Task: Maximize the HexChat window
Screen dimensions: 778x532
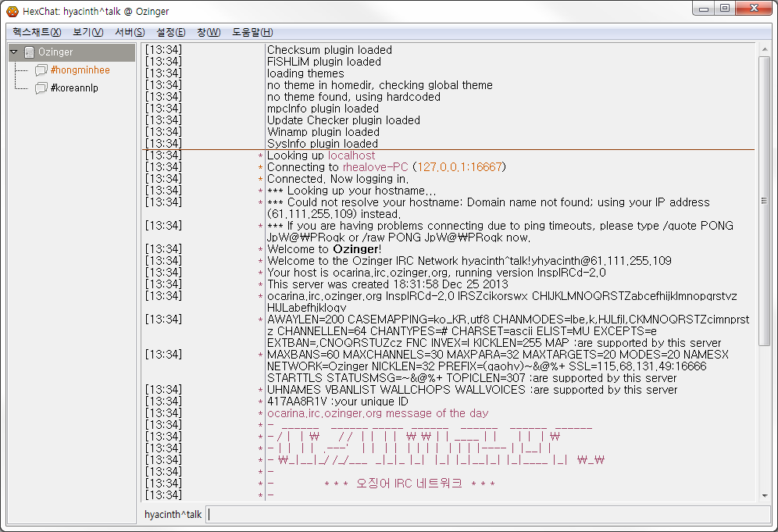Action: pos(724,9)
